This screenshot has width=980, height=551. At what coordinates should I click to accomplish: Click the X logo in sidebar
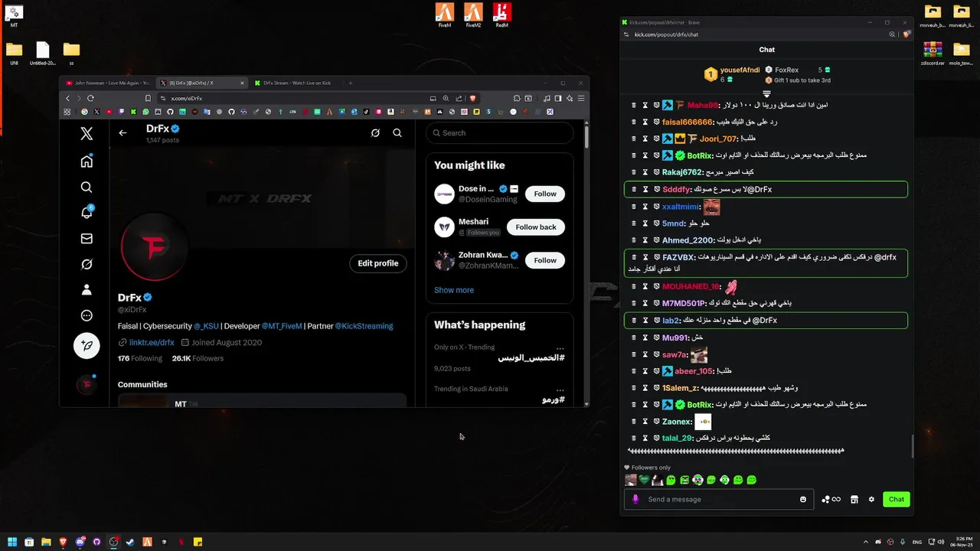(x=87, y=134)
